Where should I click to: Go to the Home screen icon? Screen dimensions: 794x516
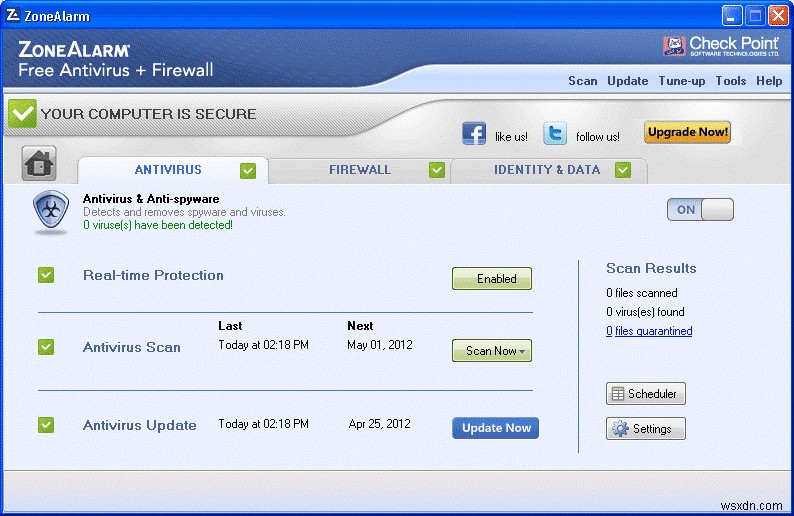tap(39, 164)
